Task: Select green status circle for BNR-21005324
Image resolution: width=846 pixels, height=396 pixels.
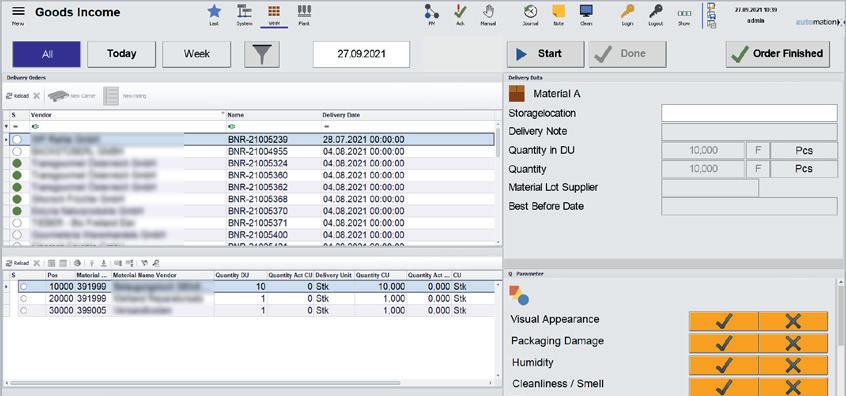Action: (x=17, y=163)
